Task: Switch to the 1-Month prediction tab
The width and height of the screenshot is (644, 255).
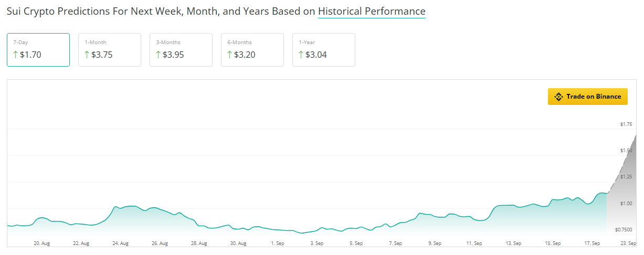Action: pyautogui.click(x=110, y=50)
